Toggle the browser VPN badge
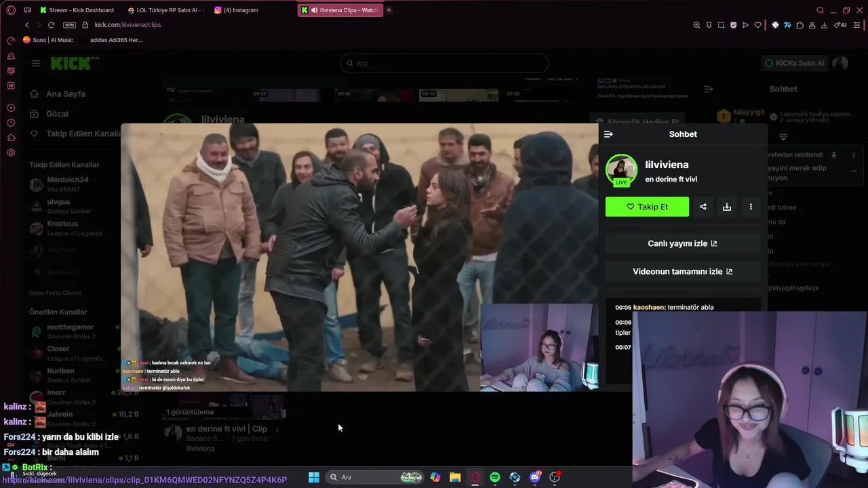Viewport: 868px width, 488px height. pos(69,25)
